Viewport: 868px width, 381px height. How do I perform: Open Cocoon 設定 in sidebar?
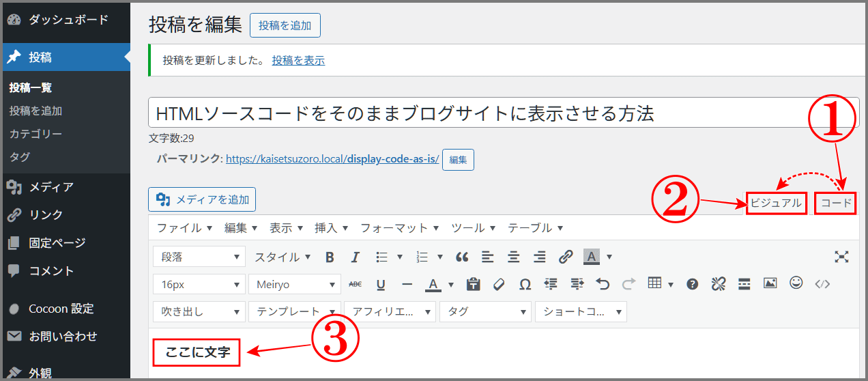[x=65, y=309]
